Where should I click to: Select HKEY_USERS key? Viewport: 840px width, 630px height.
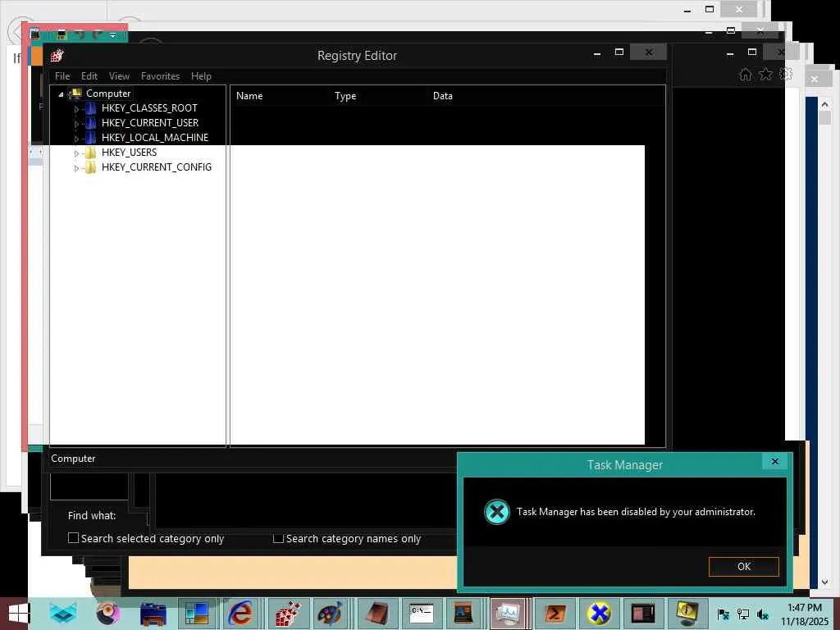pos(129,153)
